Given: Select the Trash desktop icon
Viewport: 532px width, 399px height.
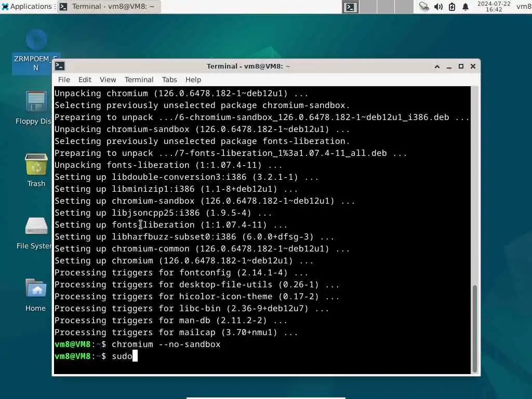Looking at the screenshot, I should tap(36, 170).
